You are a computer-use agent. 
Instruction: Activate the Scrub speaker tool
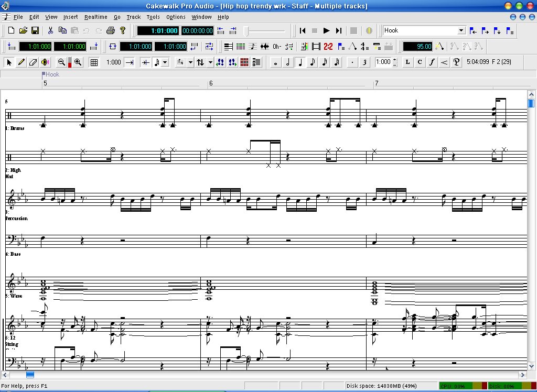pyautogui.click(x=45, y=62)
